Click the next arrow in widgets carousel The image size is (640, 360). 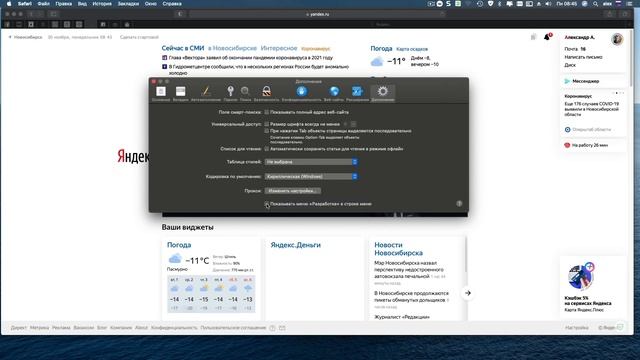[x=468, y=293]
